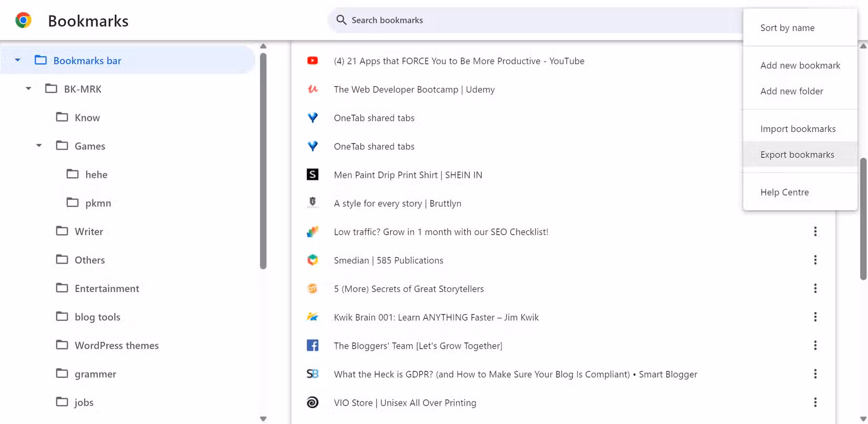Screen dimensions: 868x424
Task: Click the Chrome logo icon
Action: 23,21
